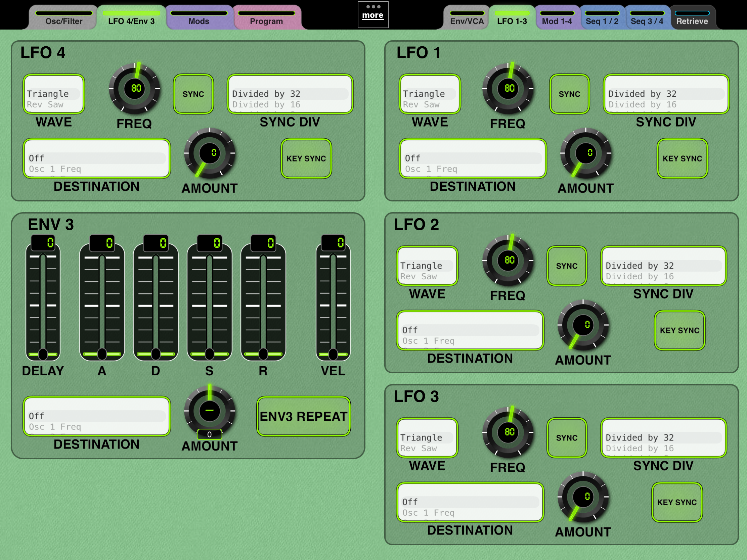747x560 pixels.
Task: Toggle LFO 2 KEY SYNC button
Action: point(679,330)
